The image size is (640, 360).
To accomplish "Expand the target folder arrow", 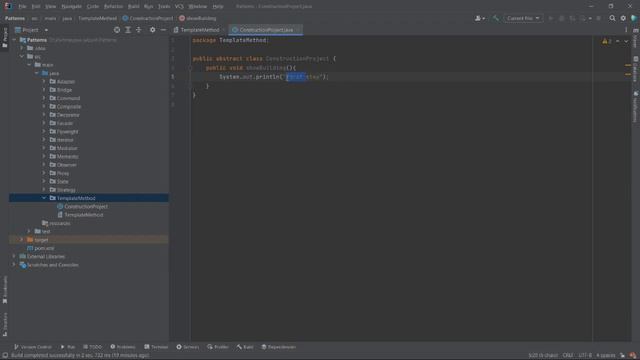I will pyautogui.click(x=22, y=240).
